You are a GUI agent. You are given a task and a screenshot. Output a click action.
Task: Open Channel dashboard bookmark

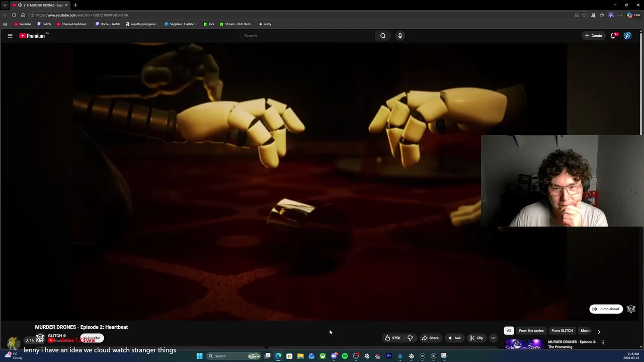[x=72, y=24]
